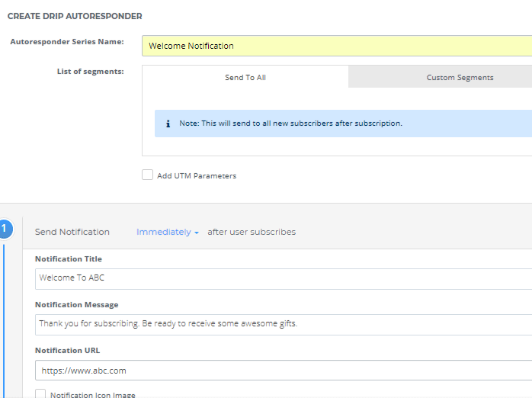Open the Immediately send timing dropdown
Screen dimensions: 532x398
point(167,232)
